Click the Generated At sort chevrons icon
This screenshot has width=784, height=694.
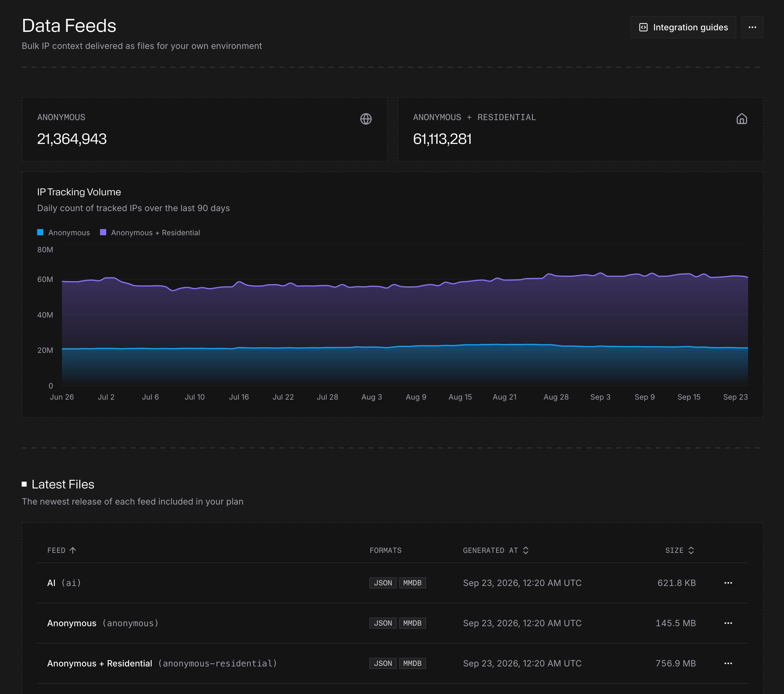coord(525,550)
